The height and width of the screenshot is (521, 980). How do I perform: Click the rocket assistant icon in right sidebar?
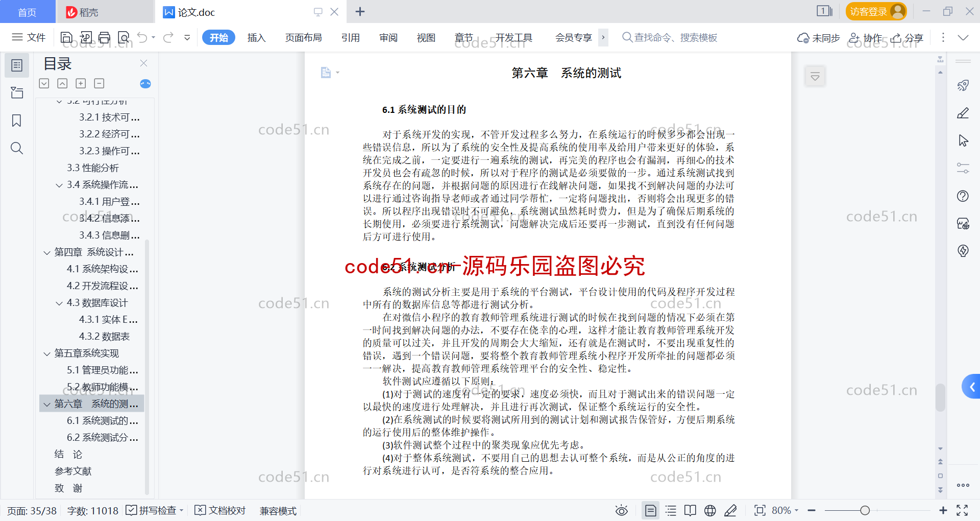coord(963,85)
